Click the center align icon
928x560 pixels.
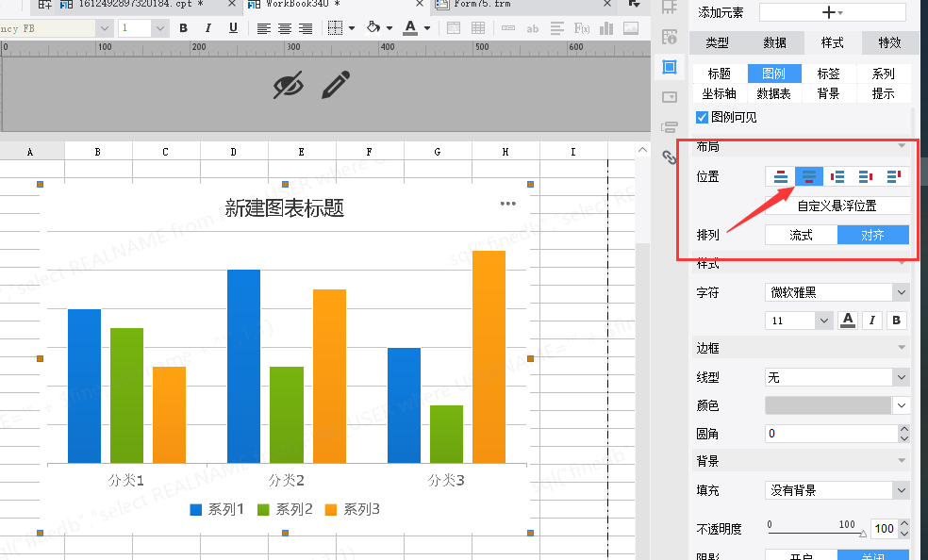point(285,27)
